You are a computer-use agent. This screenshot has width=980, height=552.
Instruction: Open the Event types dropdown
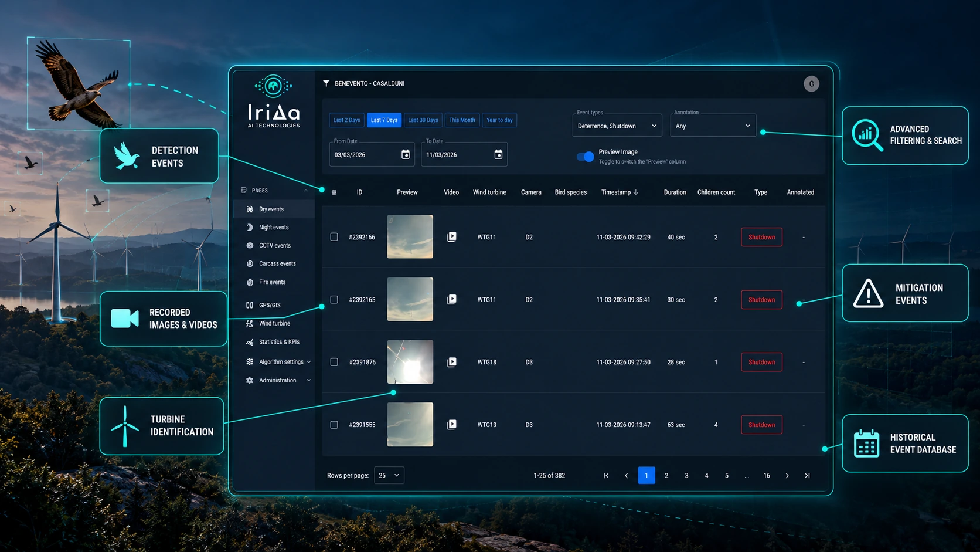[x=617, y=126]
